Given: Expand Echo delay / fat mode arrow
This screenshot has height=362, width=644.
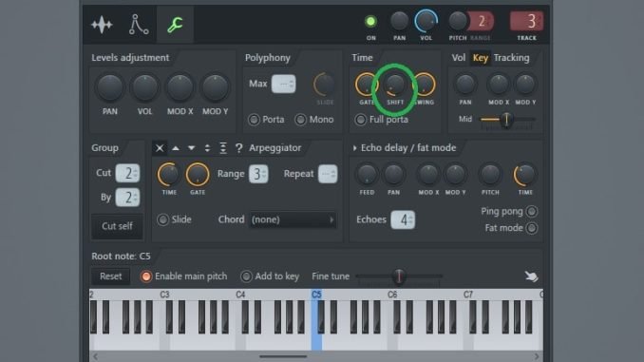Looking at the screenshot, I should point(355,148).
